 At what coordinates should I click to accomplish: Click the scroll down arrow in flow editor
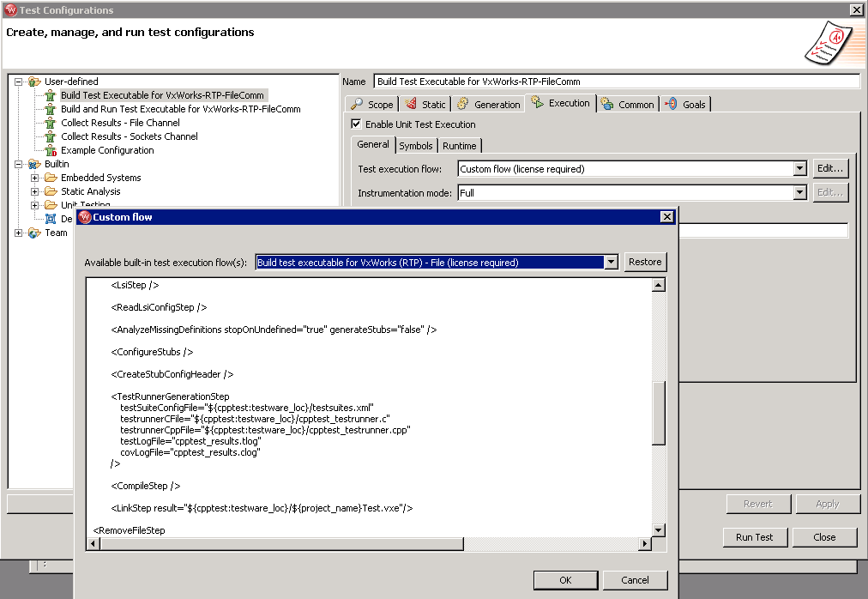[658, 530]
